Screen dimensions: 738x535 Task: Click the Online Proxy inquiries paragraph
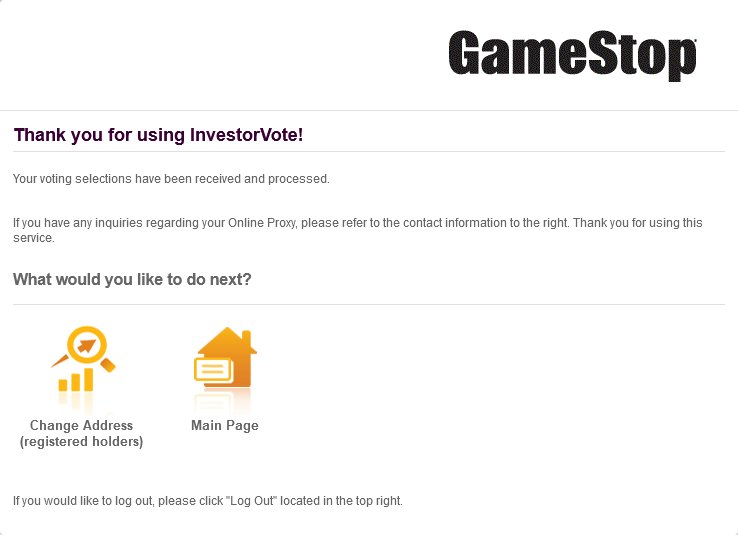[x=358, y=230]
